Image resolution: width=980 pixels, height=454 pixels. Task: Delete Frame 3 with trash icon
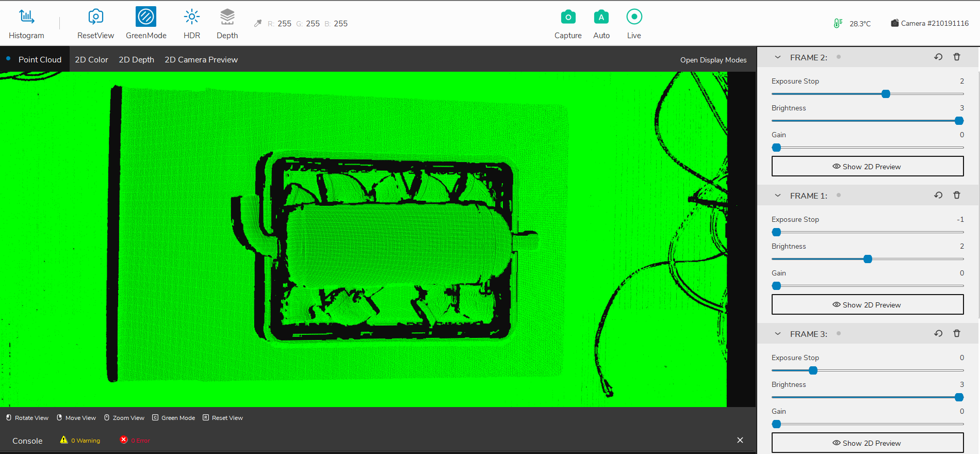pyautogui.click(x=957, y=334)
